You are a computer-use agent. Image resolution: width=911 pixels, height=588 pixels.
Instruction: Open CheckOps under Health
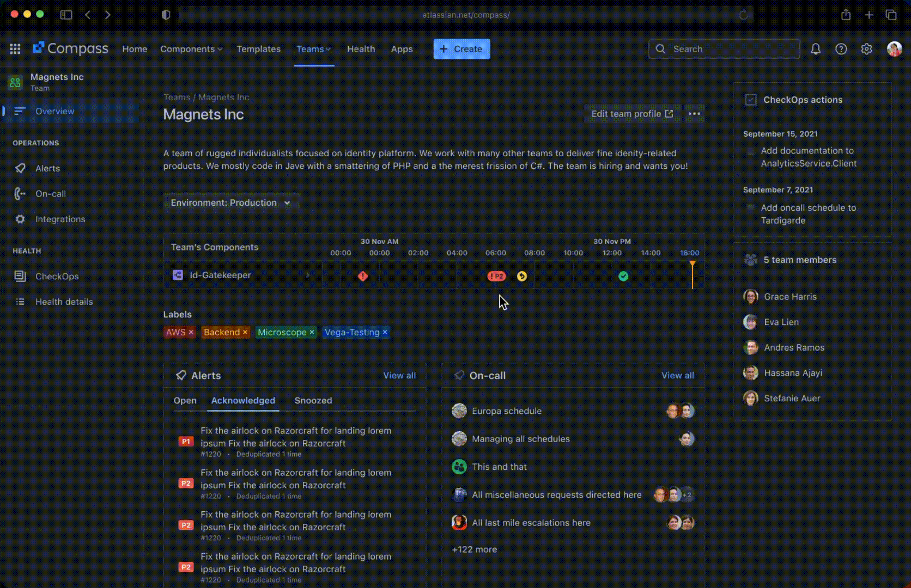click(57, 276)
